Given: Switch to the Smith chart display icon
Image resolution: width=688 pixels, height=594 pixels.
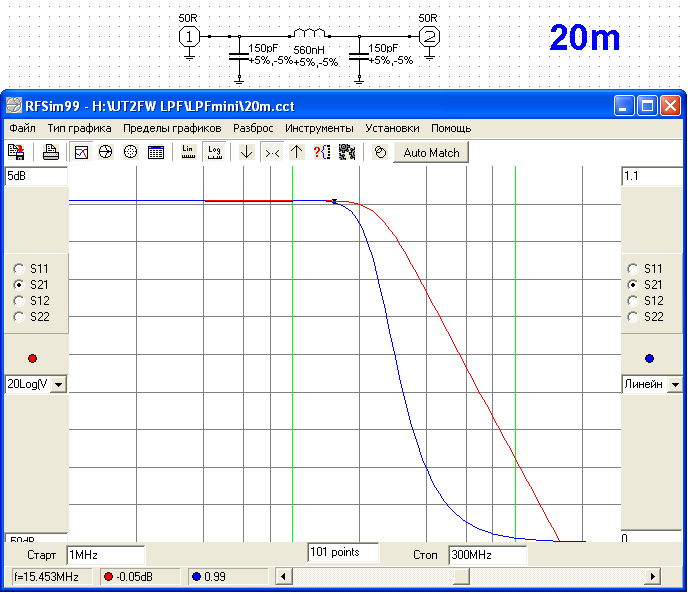Looking at the screenshot, I should [105, 152].
